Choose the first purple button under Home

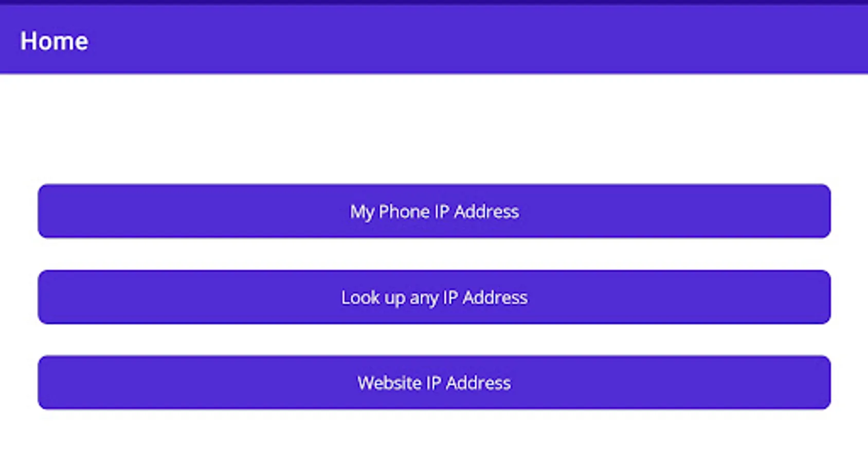[434, 211]
